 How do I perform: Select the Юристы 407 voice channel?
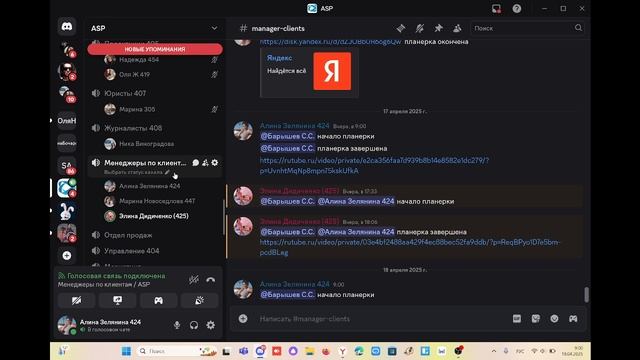[x=125, y=93]
